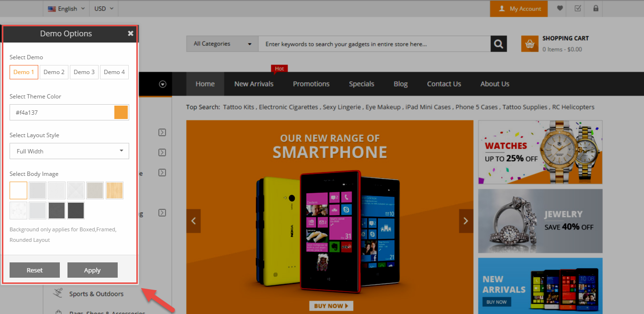Click the RC Helicopters search link
The image size is (644, 314).
click(573, 107)
